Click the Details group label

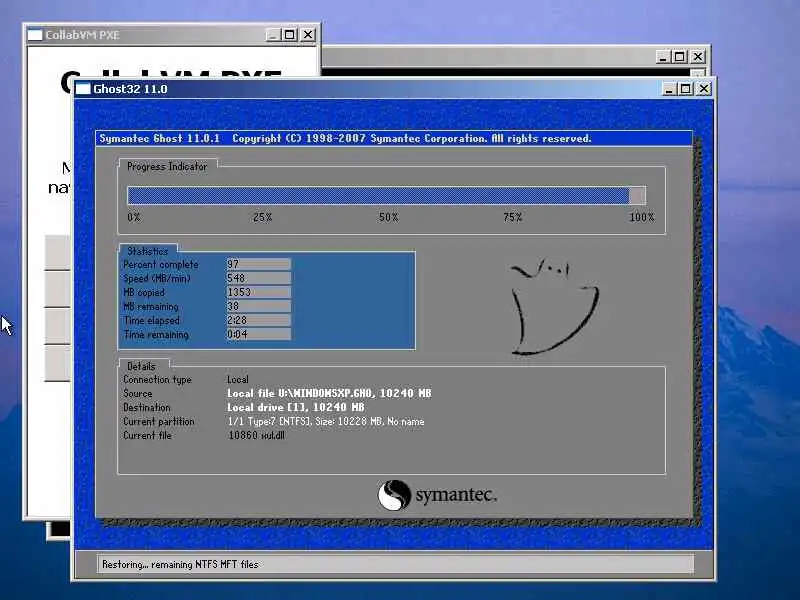(x=141, y=366)
